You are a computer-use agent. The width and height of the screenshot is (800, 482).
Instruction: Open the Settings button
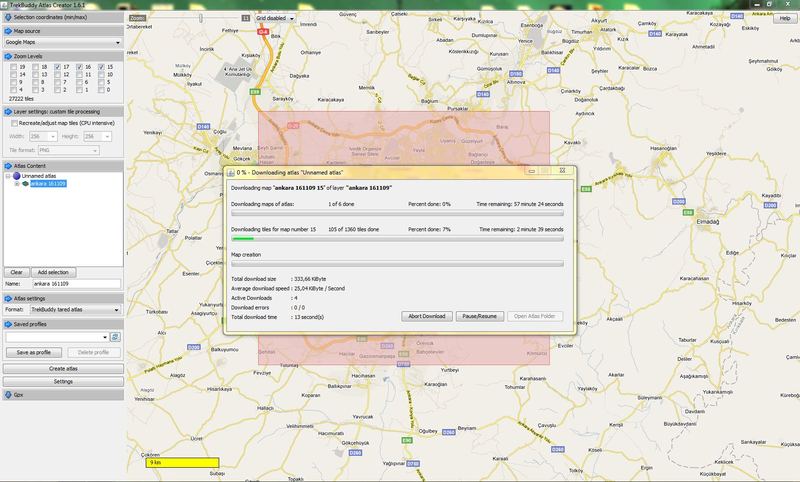point(63,382)
